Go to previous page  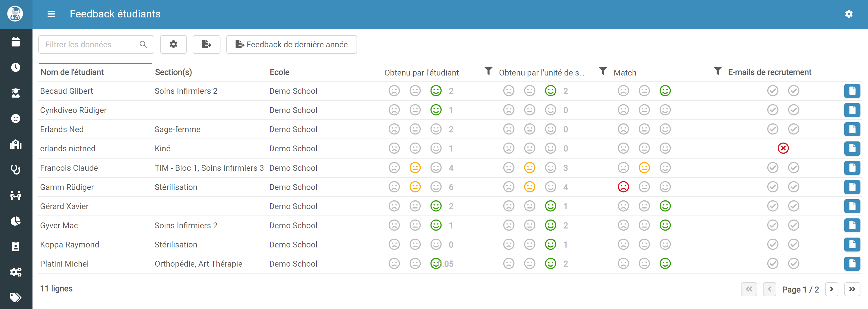(769, 289)
